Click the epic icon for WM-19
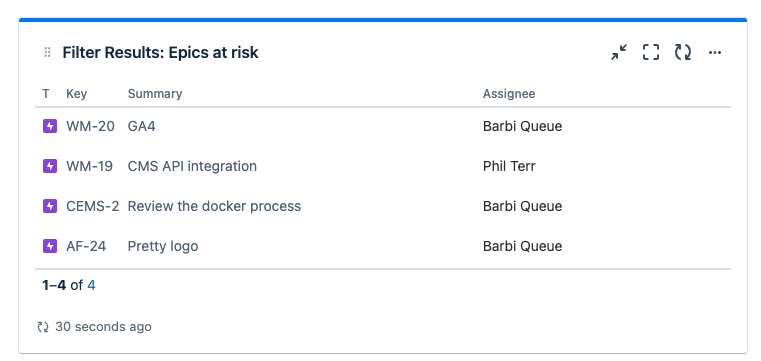Image resolution: width=761 pixels, height=361 pixels. click(x=50, y=166)
